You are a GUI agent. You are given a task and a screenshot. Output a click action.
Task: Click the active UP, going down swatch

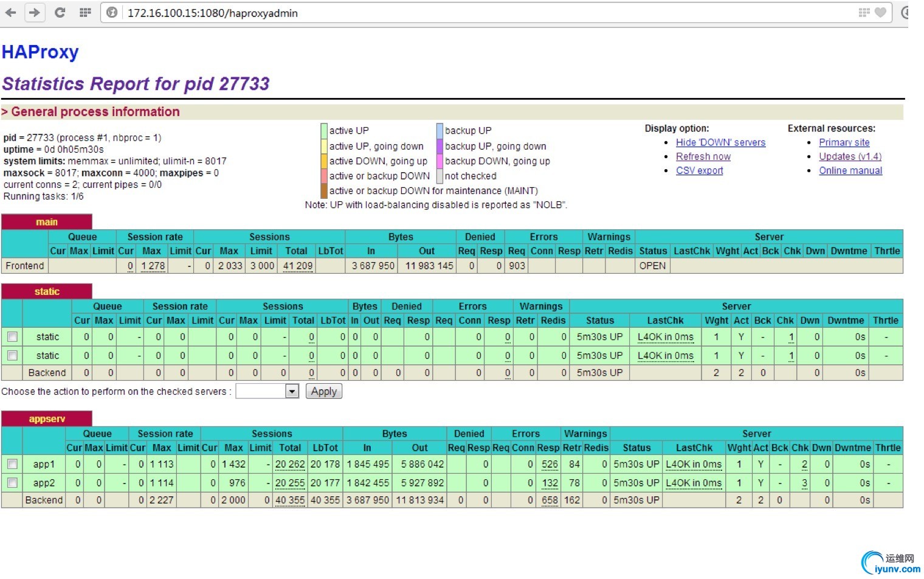point(324,146)
